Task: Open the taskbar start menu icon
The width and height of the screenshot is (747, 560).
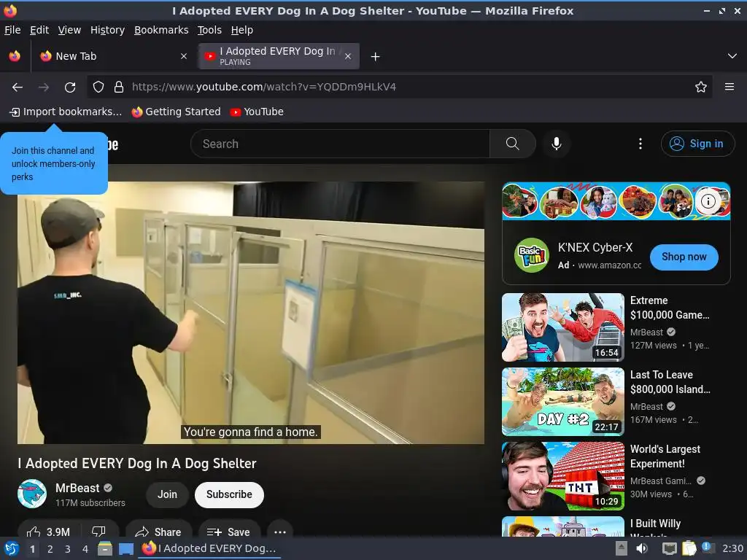Action: [12, 548]
